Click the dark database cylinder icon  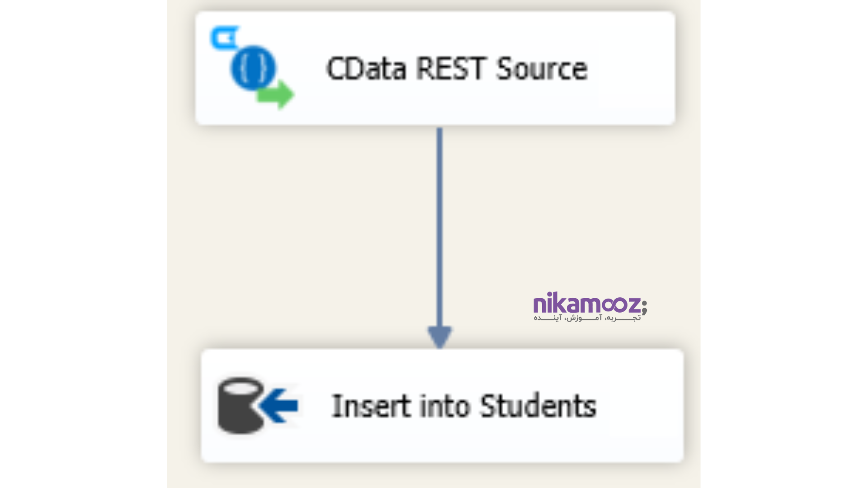coord(240,405)
